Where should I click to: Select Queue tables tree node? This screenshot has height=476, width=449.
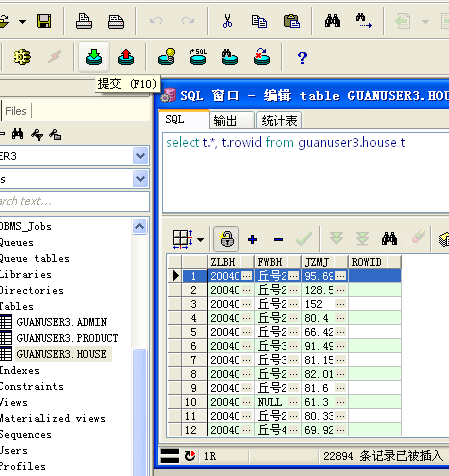(35, 258)
